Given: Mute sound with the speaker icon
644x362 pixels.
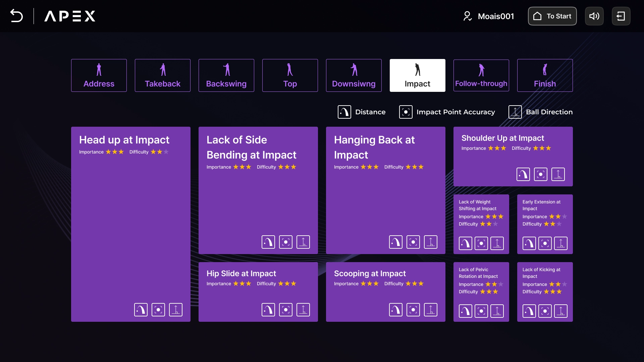Looking at the screenshot, I should click(x=594, y=16).
